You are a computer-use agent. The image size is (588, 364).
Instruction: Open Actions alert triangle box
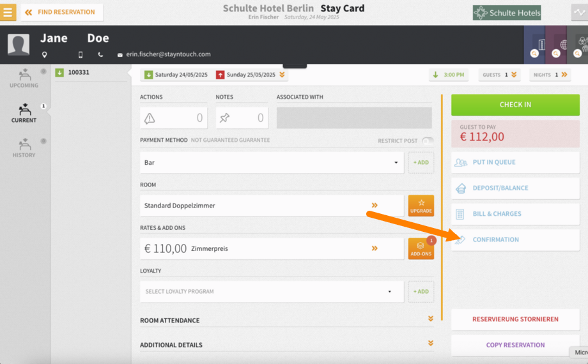point(173,118)
